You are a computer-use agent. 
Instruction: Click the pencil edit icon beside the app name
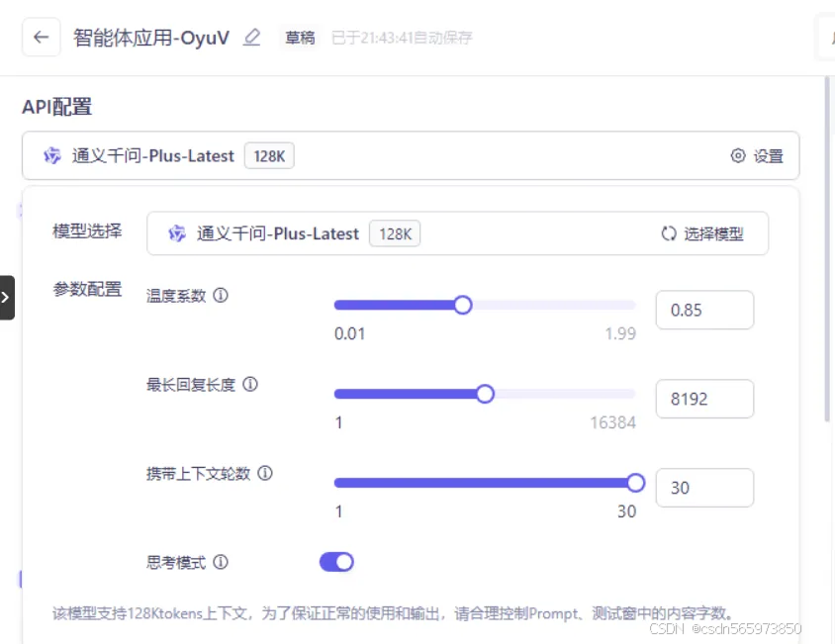pos(253,37)
